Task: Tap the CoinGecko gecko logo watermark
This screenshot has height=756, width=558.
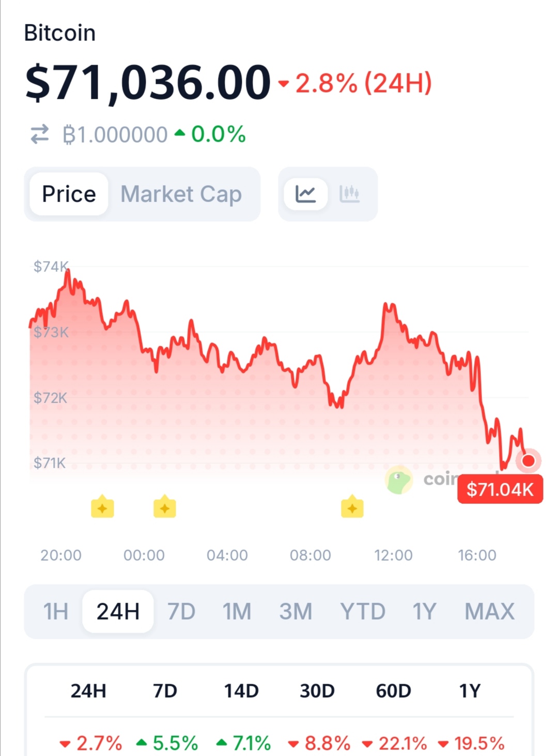Action: [399, 480]
